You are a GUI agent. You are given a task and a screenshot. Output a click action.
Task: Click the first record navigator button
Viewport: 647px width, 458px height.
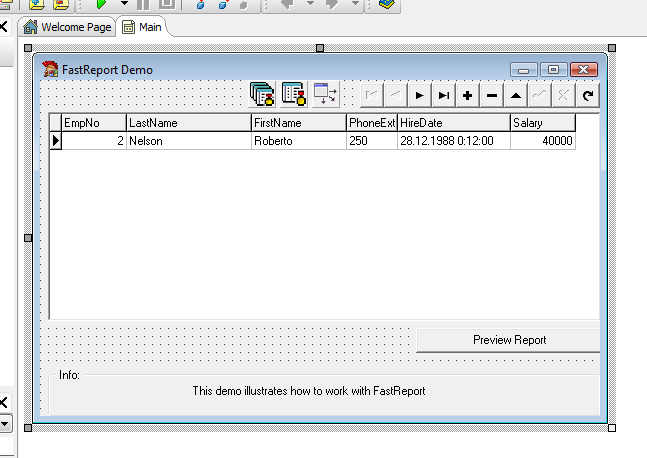point(371,95)
